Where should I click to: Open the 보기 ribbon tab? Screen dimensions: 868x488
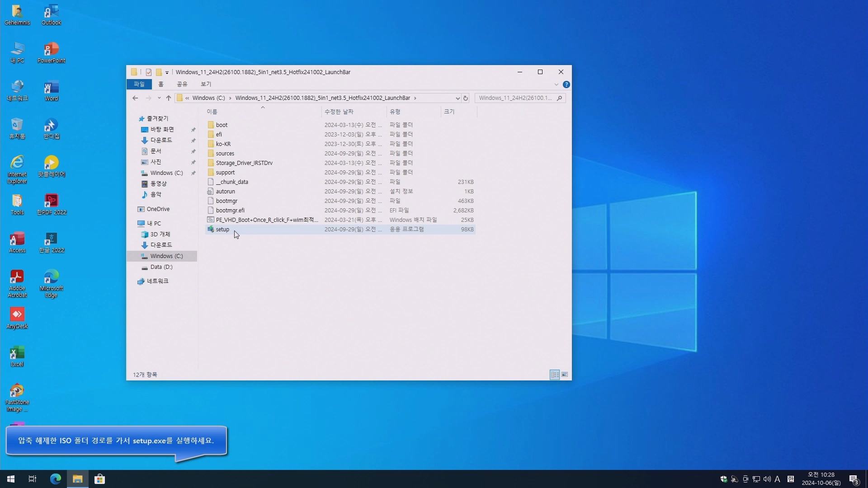pos(206,84)
